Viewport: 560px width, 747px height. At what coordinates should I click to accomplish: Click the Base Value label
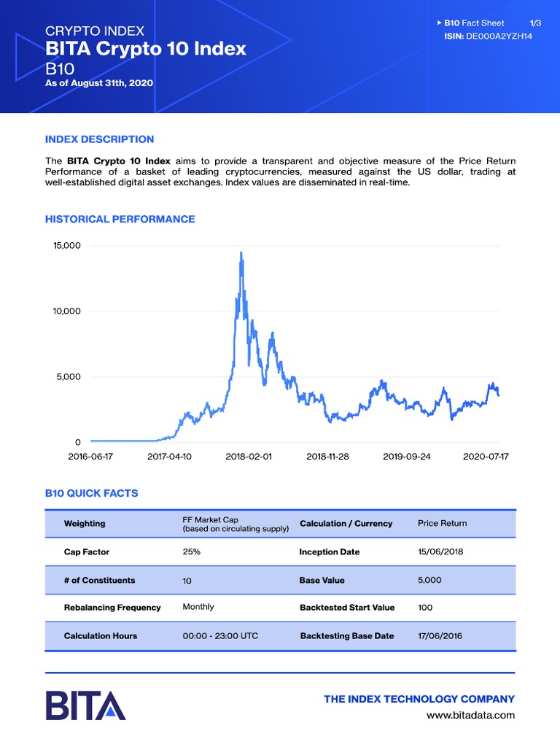(322, 580)
